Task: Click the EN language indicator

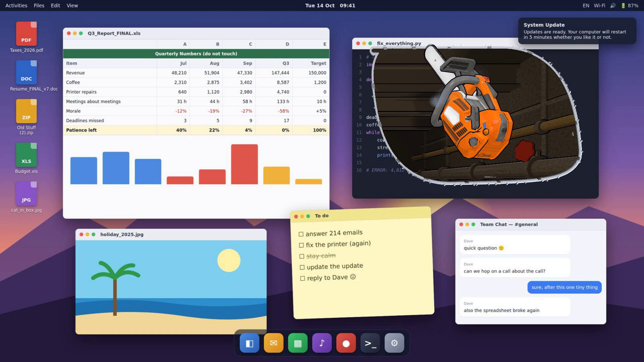Action: tap(586, 5)
